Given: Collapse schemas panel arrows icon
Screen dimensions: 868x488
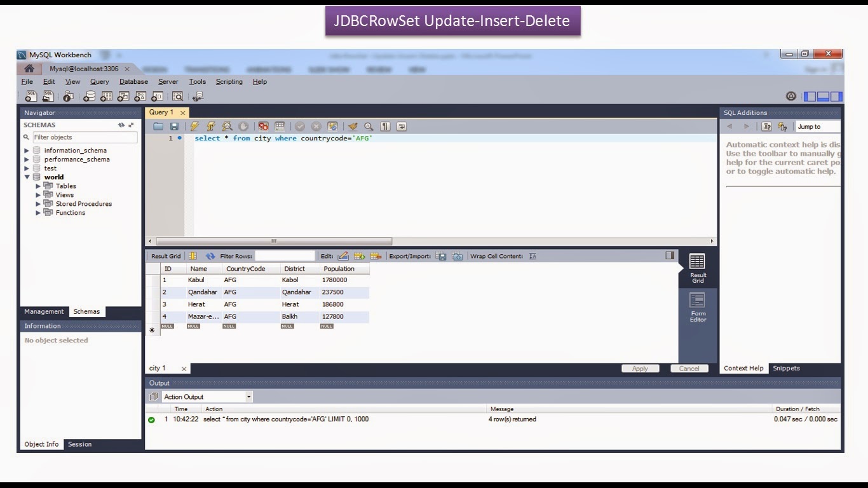Looking at the screenshot, I should (132, 125).
